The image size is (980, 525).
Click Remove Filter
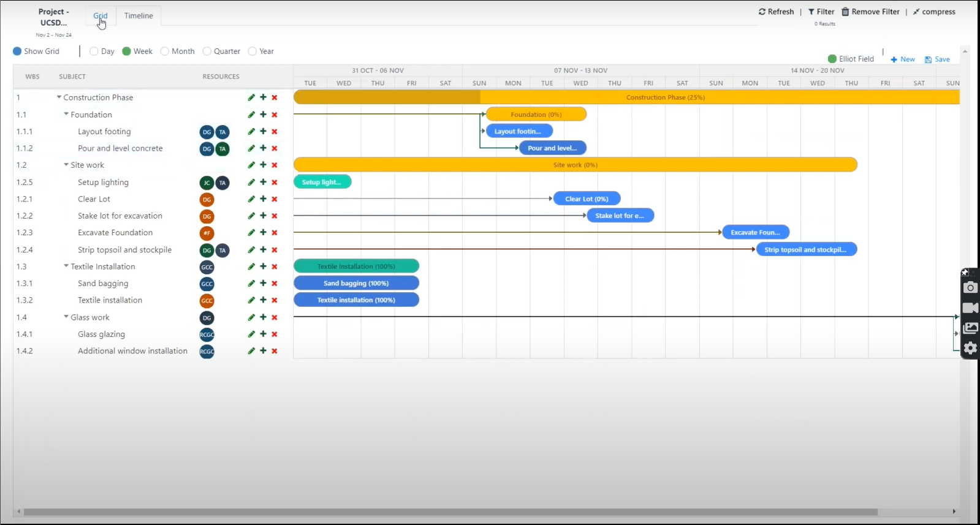pyautogui.click(x=870, y=12)
